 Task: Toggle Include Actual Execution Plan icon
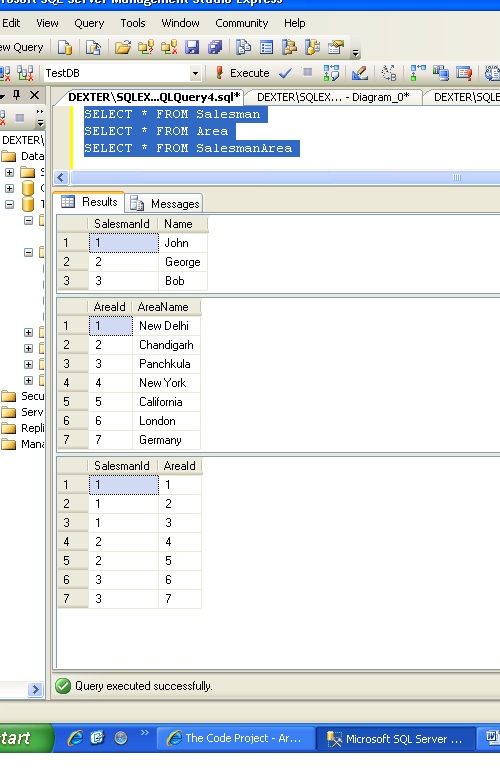[x=417, y=73]
